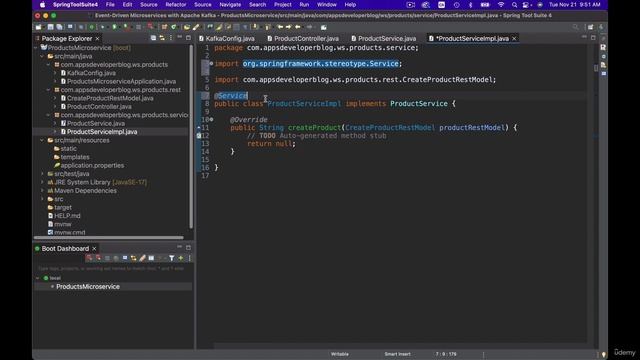Select ProductsMicroserviceApplication.java in tree
This screenshot has width=640, height=360.
(121, 81)
